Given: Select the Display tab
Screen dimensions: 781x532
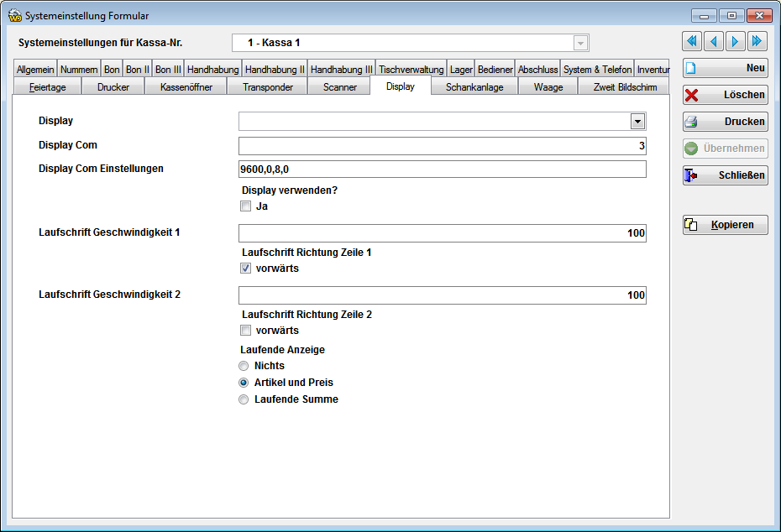Looking at the screenshot, I should (x=401, y=86).
